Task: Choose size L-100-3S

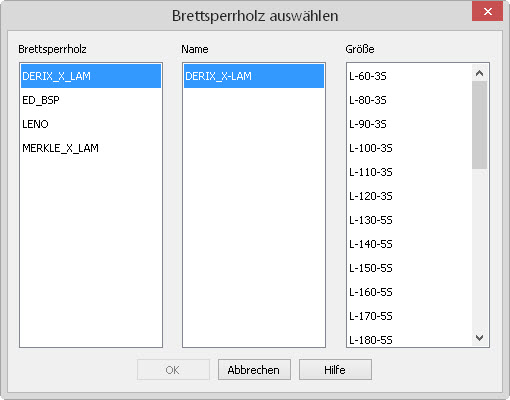Action: [x=410, y=148]
